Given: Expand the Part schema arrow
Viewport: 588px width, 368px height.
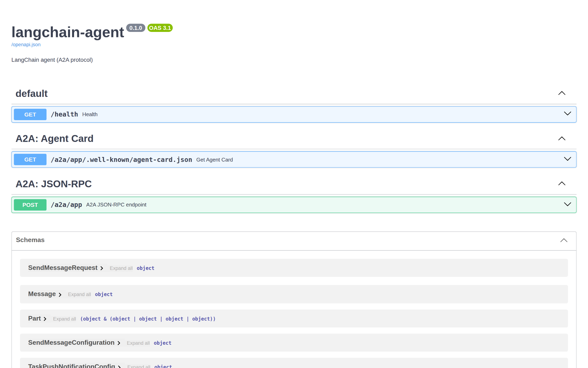Looking at the screenshot, I should pyautogui.click(x=45, y=319).
